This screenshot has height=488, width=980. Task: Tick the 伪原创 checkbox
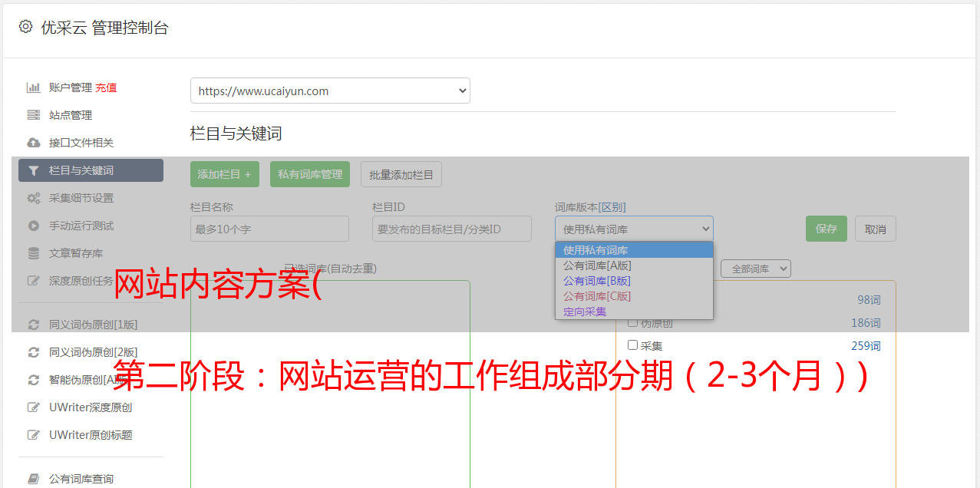[633, 322]
